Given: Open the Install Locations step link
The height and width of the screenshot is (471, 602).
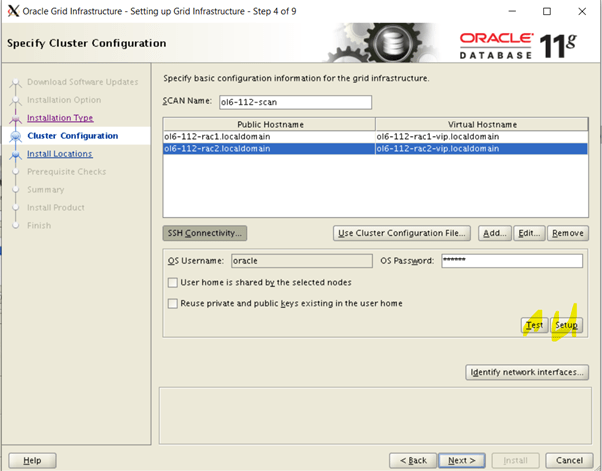Looking at the screenshot, I should 60,154.
